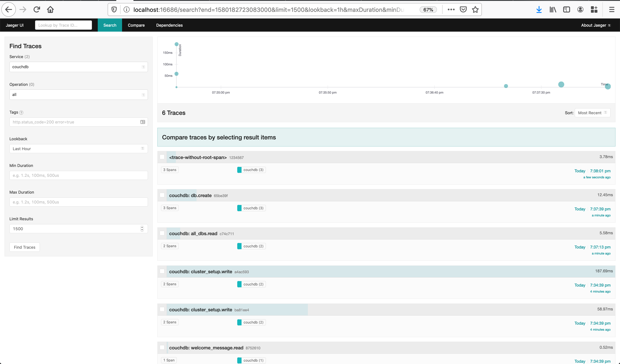Check the couchdb: db.create trace checkbox

162,195
